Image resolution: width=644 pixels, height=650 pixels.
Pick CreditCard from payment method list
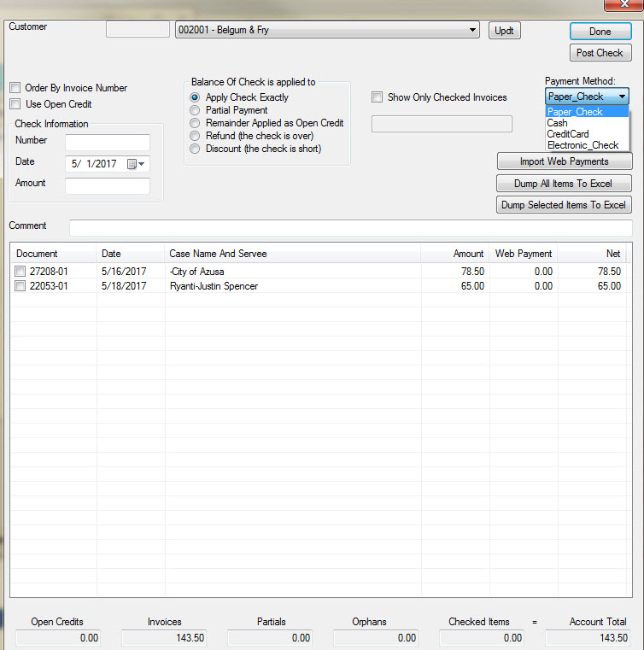click(588, 134)
